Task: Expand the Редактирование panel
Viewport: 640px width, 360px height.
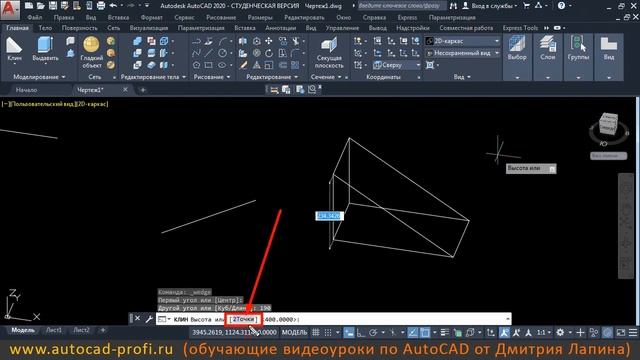Action: pos(271,77)
